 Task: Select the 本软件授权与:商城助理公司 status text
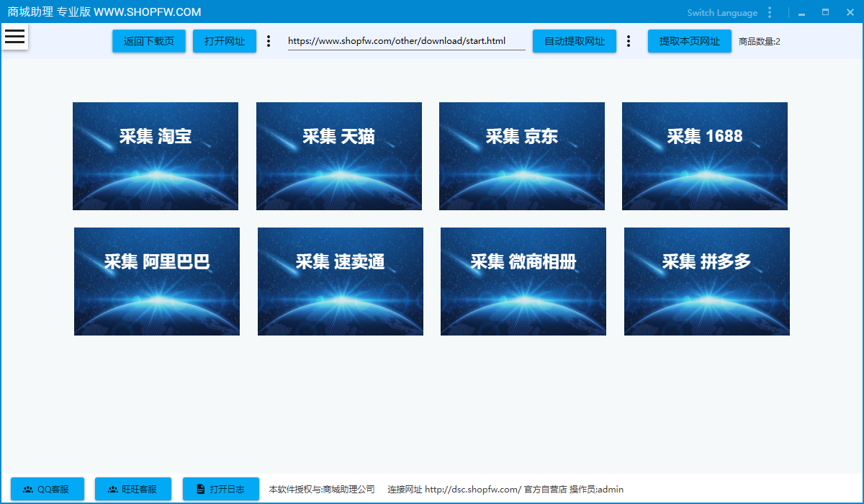322,490
